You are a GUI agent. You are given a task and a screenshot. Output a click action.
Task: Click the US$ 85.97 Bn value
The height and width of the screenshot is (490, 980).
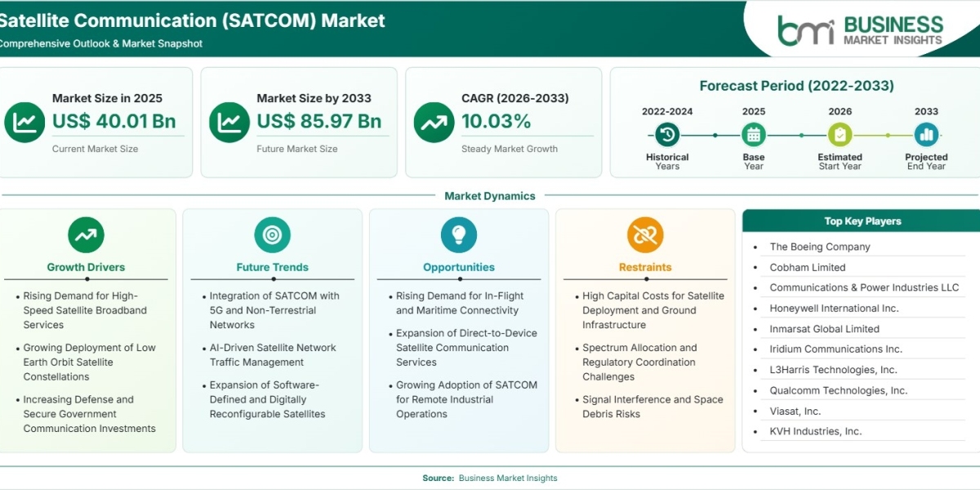point(319,122)
